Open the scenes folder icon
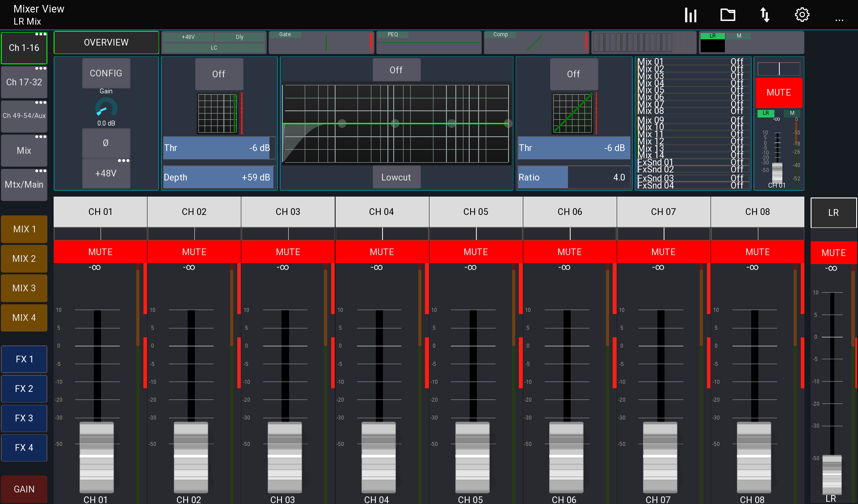Screen dimensions: 858x504 point(728,14)
